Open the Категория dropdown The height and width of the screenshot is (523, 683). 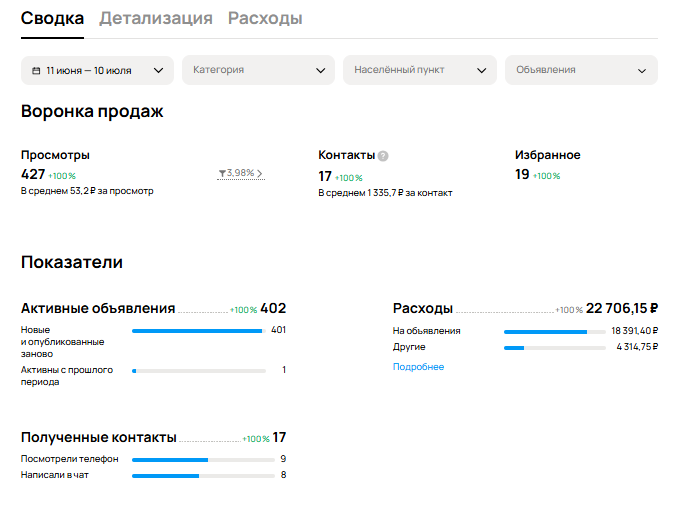(258, 70)
